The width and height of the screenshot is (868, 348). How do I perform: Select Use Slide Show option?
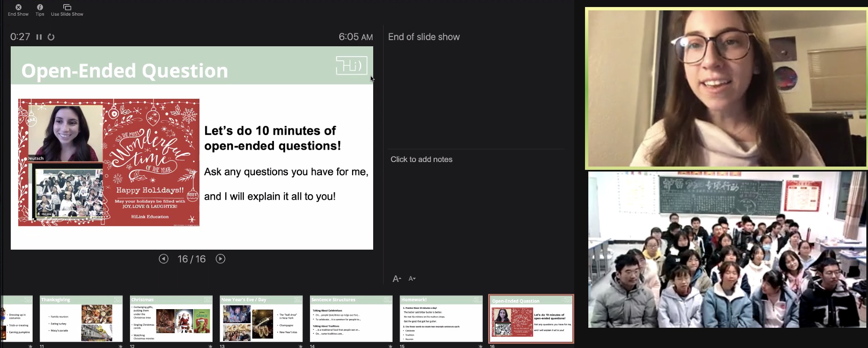tap(67, 10)
